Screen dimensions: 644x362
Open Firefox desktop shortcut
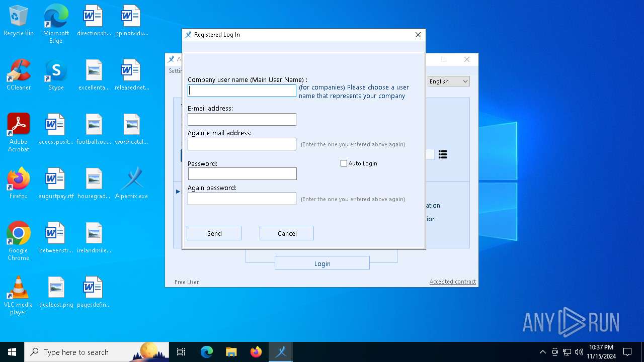point(19,184)
